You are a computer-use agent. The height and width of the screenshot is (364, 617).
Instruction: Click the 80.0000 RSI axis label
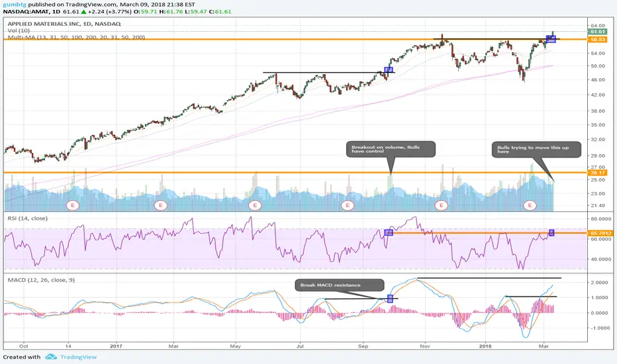600,219
